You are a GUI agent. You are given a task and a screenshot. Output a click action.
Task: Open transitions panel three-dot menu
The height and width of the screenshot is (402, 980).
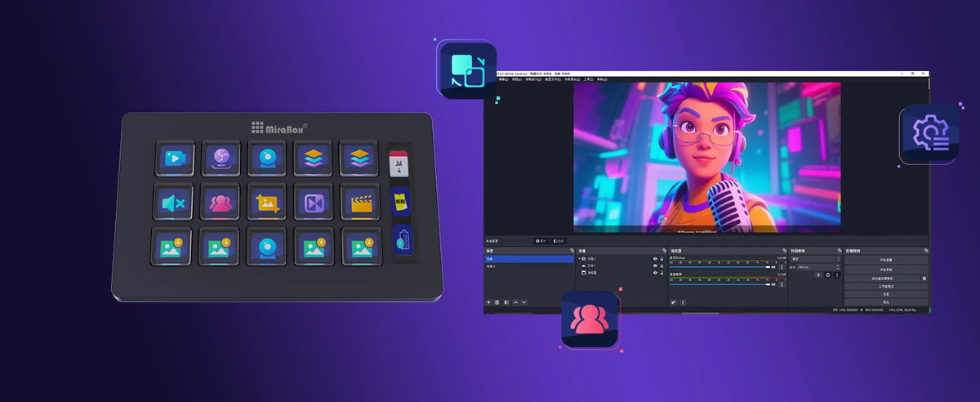(x=837, y=275)
